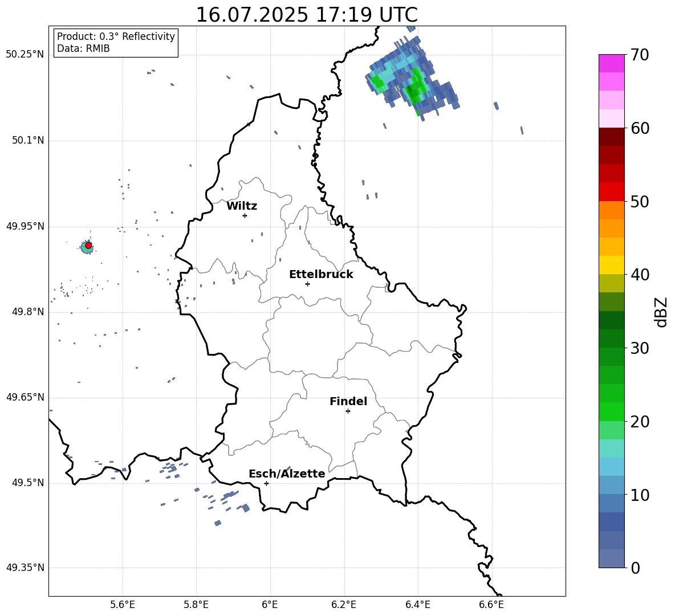Click the 6°E longitude label
Viewport: 675px width, 616px height.
270,605
